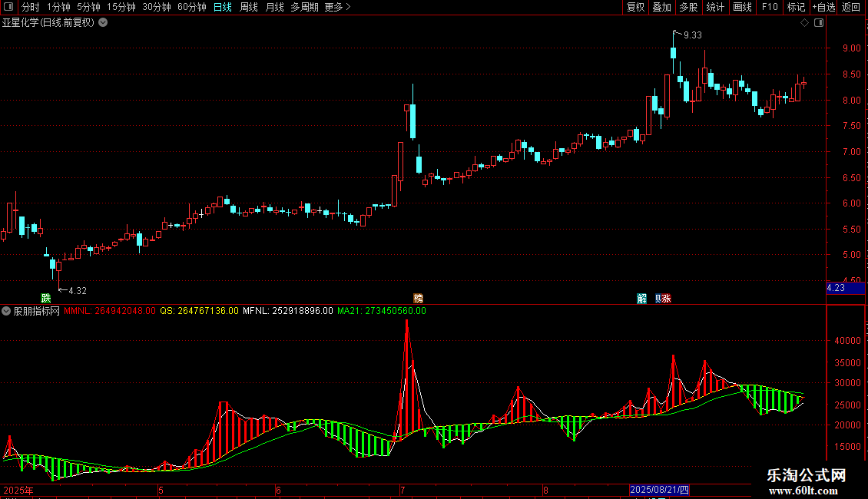Image resolution: width=868 pixels, height=499 pixels.
Task: Click the MMNL indicator value
Action: click(x=110, y=311)
